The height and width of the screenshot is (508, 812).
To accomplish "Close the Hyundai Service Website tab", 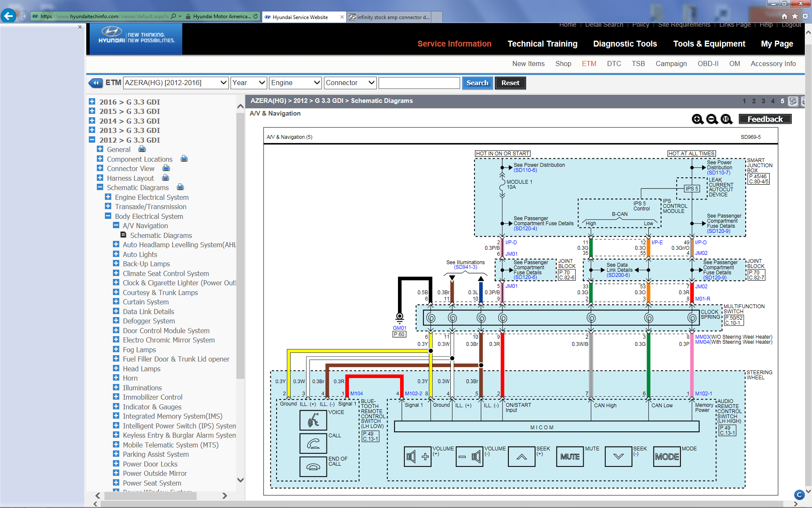I will [x=342, y=17].
